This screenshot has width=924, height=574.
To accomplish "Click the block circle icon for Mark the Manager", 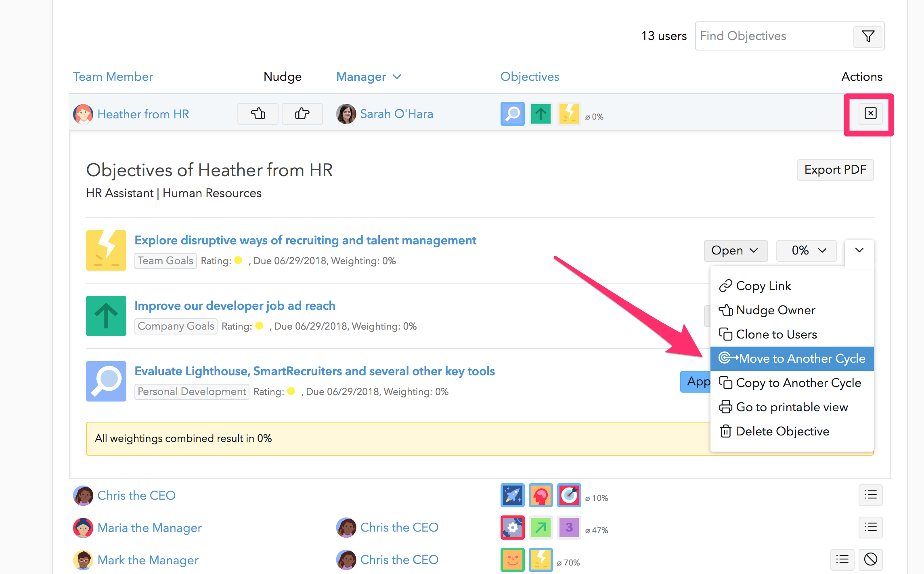I will [870, 559].
